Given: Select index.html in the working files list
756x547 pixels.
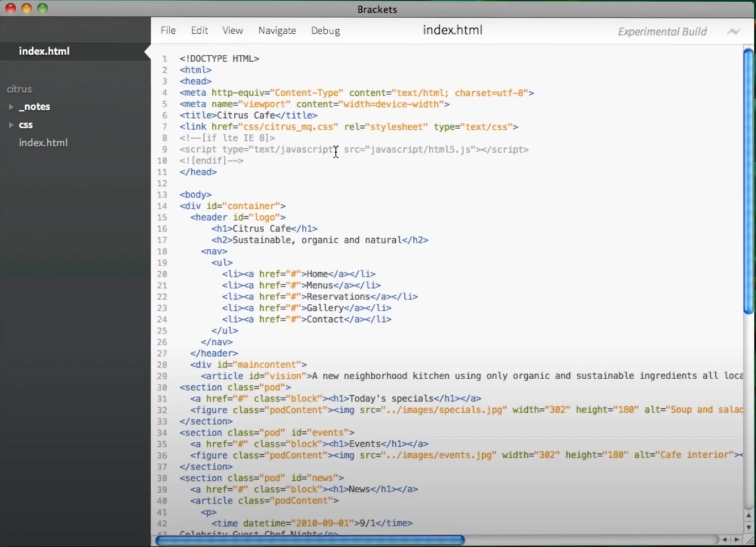Looking at the screenshot, I should pos(44,51).
